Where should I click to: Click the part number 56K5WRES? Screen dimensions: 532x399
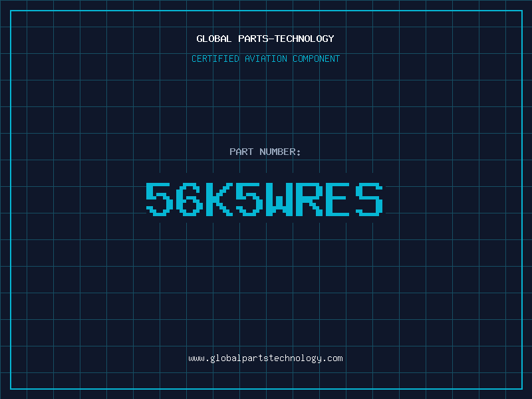pos(265,199)
